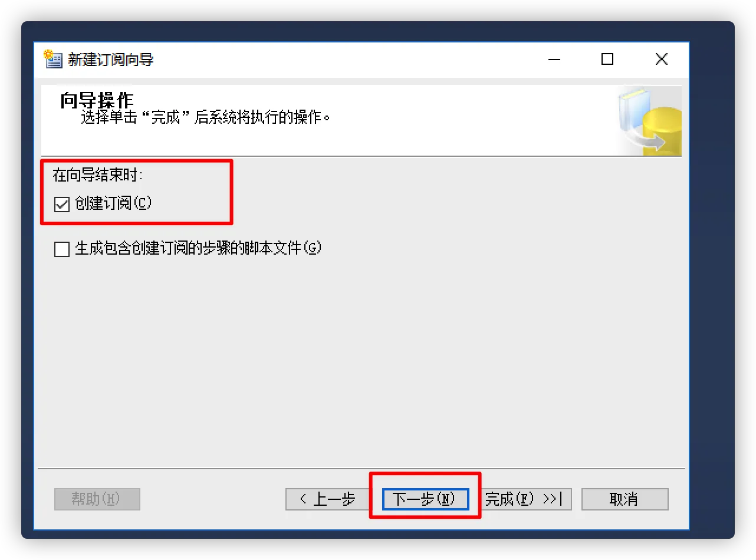Viewport: 756px width, 560px height.
Task: Finish the wizard via 完成(F) >>|
Action: 524,499
